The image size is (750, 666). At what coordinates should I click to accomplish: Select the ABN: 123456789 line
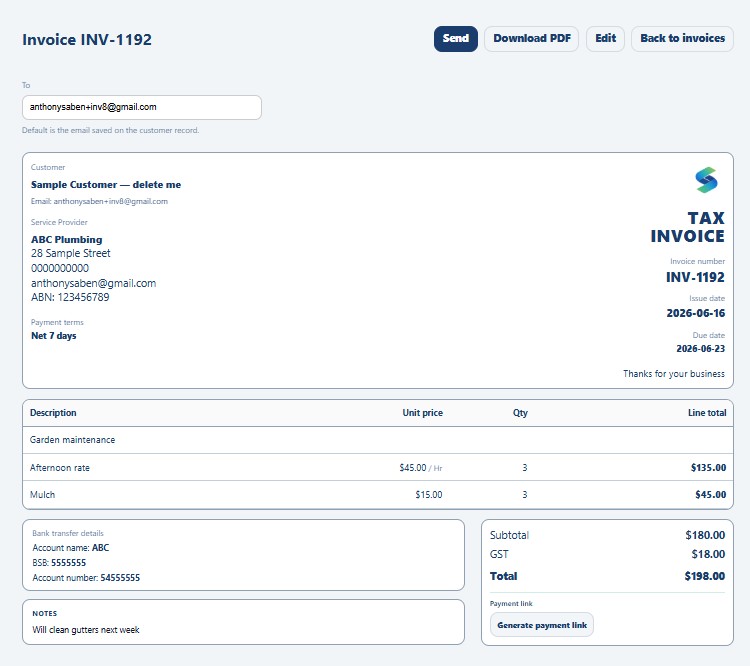pyautogui.click(x=70, y=297)
